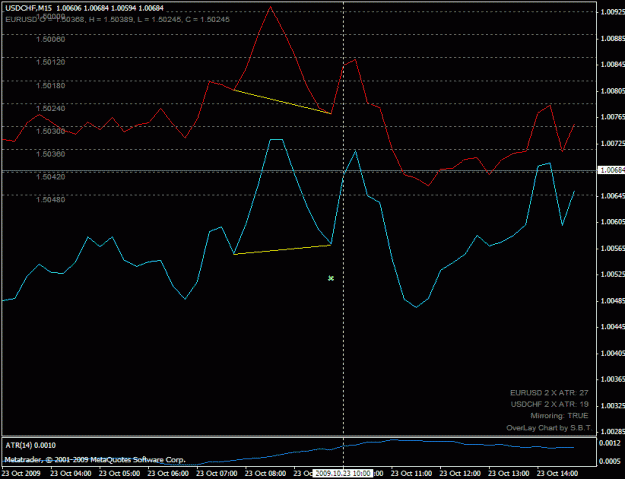The image size is (625, 479).
Task: Click ATR scale value 0.0005
Action: (610, 461)
